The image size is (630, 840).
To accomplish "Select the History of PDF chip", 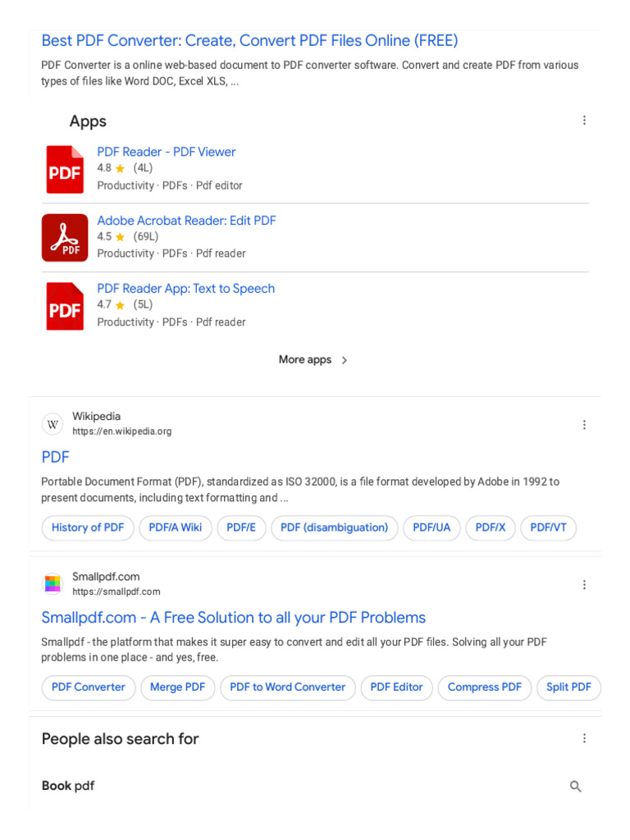I will point(88,527).
